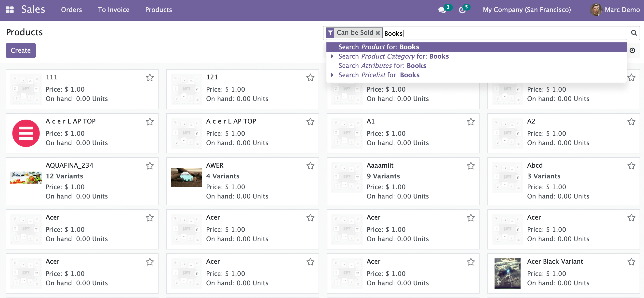Toggle favorite star on A1 product

point(471,122)
